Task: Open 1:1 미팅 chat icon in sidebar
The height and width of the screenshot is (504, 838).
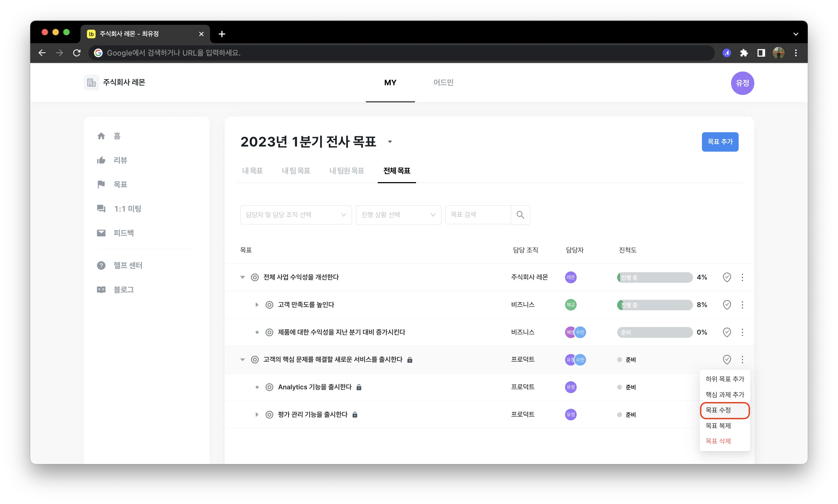Action: 101,209
